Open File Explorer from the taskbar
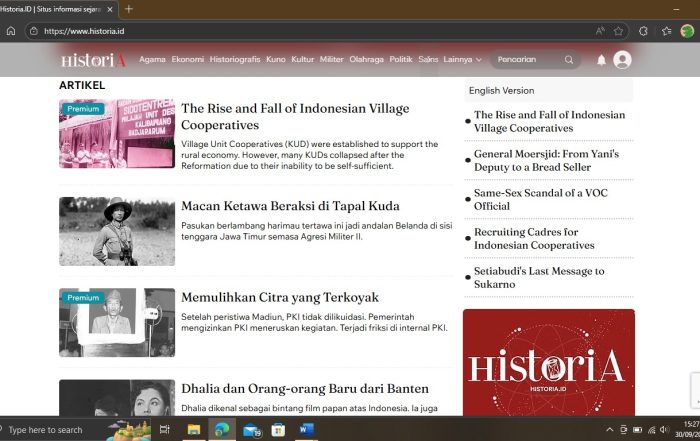The width and height of the screenshot is (700, 441). click(194, 429)
